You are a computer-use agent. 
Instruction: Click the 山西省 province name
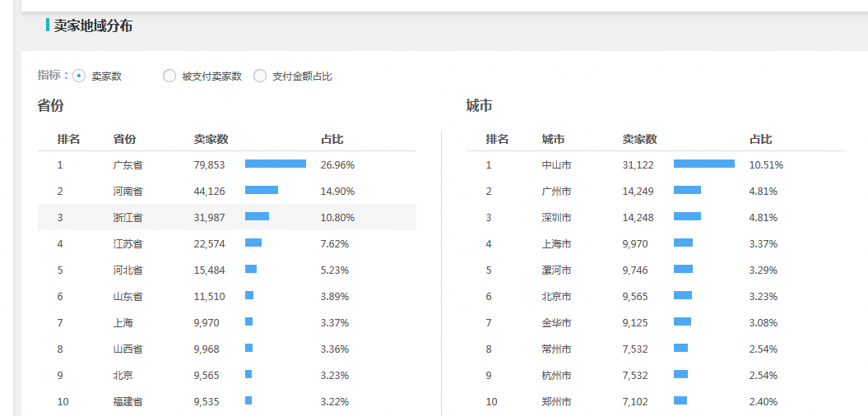point(128,349)
